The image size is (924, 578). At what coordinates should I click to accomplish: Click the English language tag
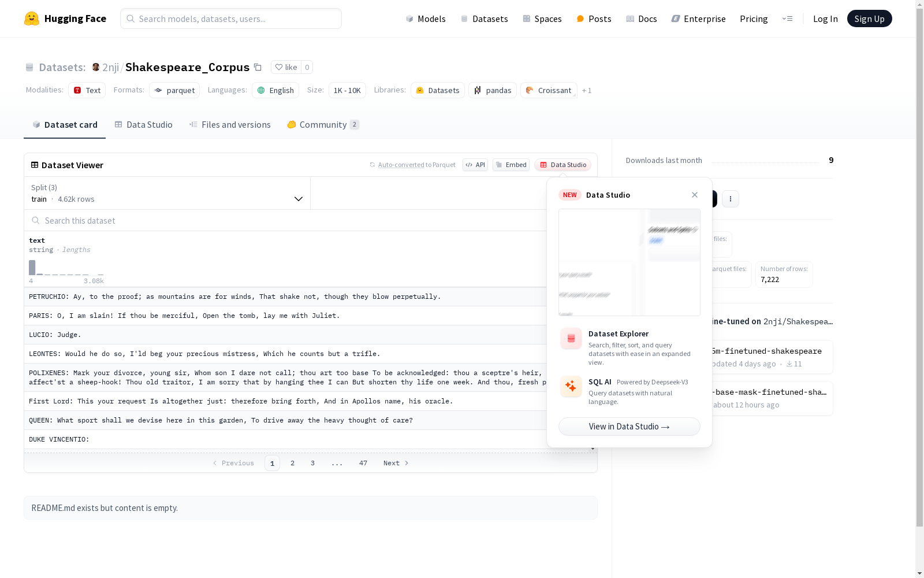point(275,90)
